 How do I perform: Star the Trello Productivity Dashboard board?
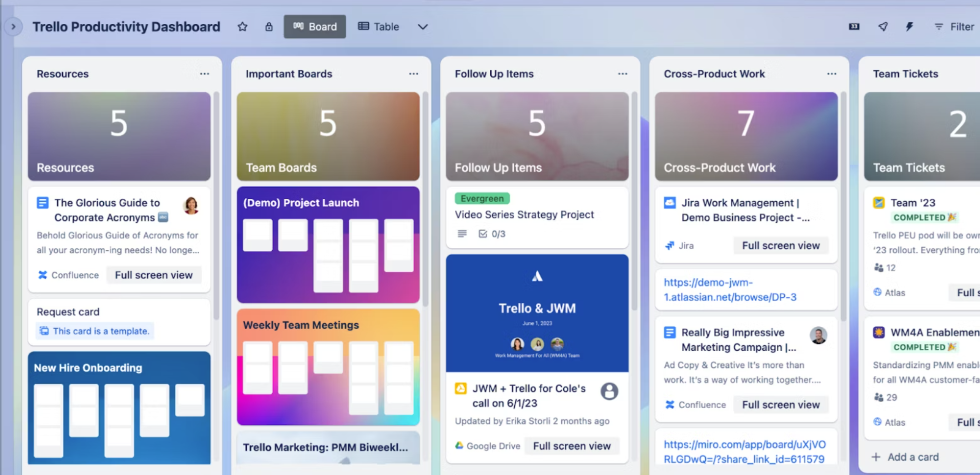[x=243, y=27]
